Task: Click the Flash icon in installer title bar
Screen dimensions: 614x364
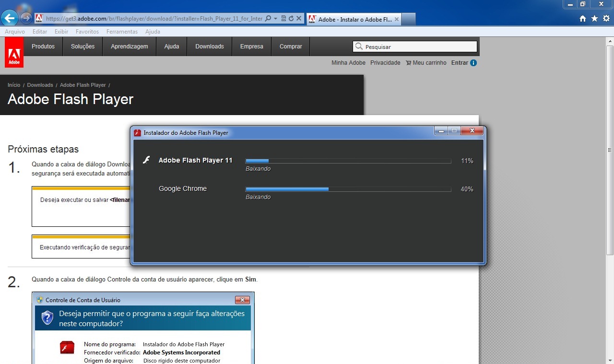Action: pos(137,132)
